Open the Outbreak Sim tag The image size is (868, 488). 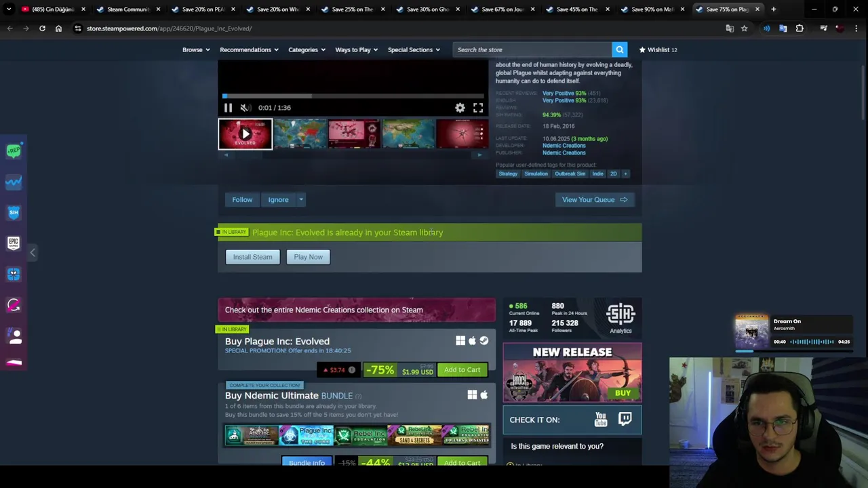(570, 174)
